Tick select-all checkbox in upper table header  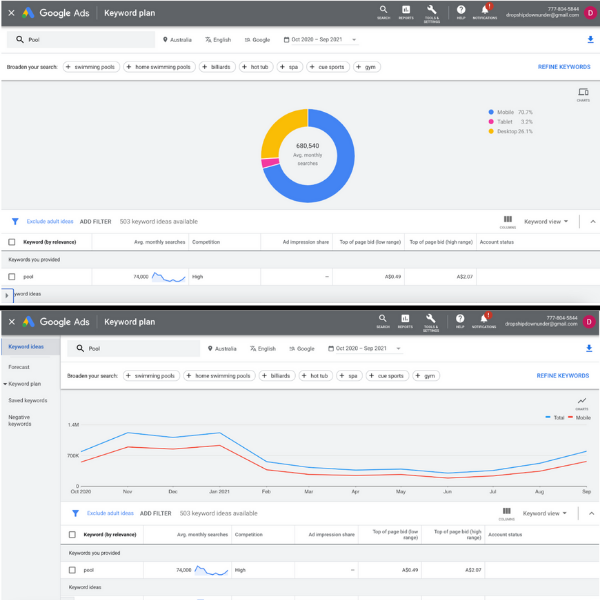(12, 242)
